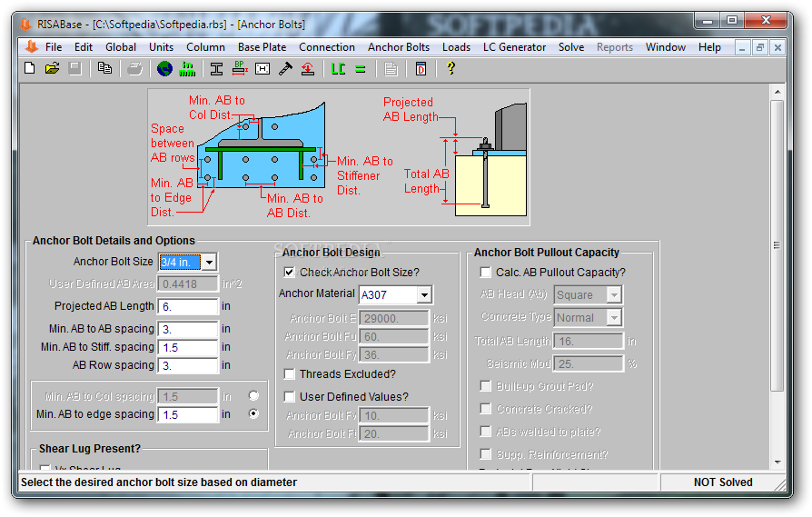
Task: Enable the Threads Excluded checkbox
Action: pos(290,374)
